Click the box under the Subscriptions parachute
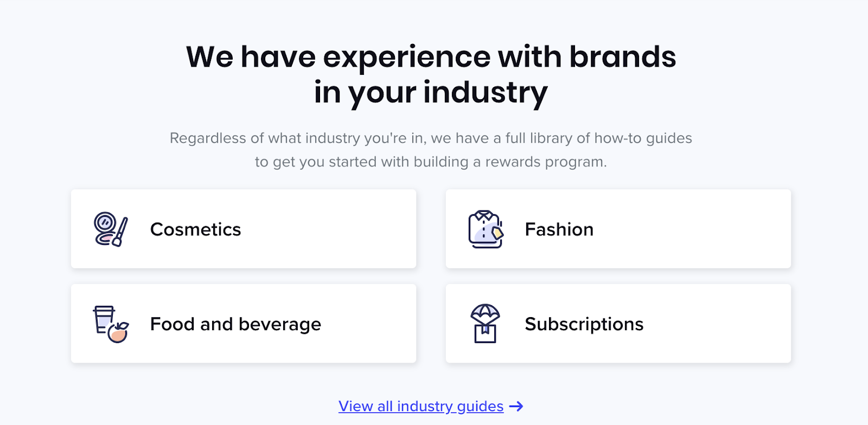The height and width of the screenshot is (425, 868). click(x=485, y=334)
